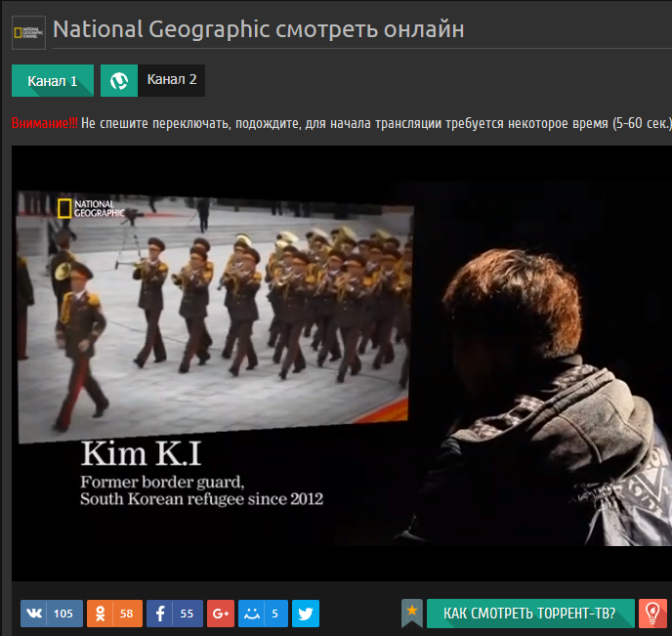The image size is (672, 636).
Task: Click the Moi Mir share count 5
Action: 274,614
